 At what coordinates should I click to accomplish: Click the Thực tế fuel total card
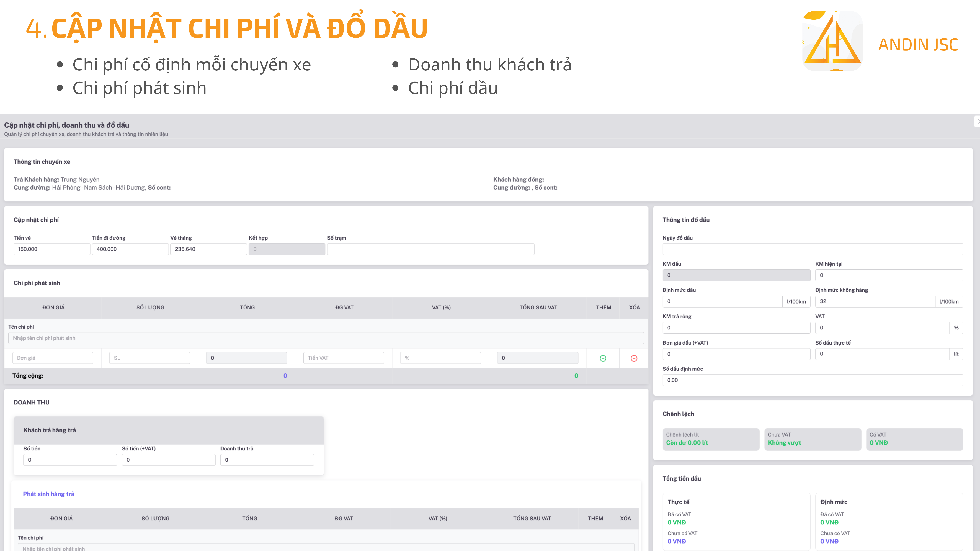[x=736, y=522]
